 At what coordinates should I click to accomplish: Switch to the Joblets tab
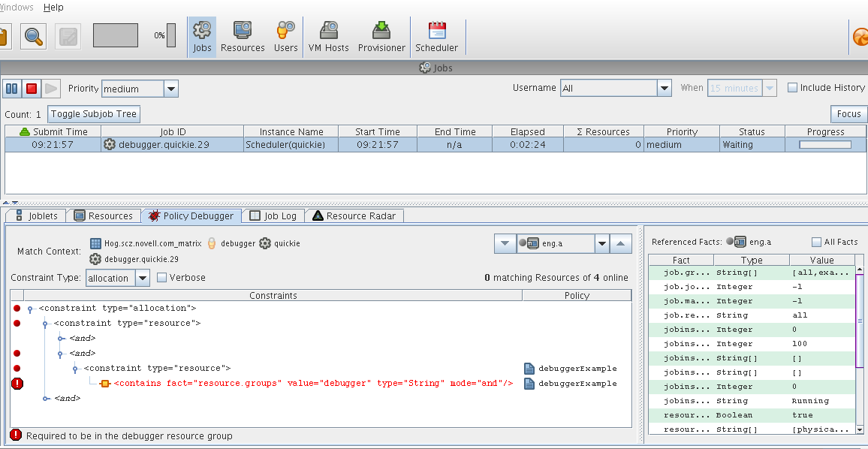36,216
